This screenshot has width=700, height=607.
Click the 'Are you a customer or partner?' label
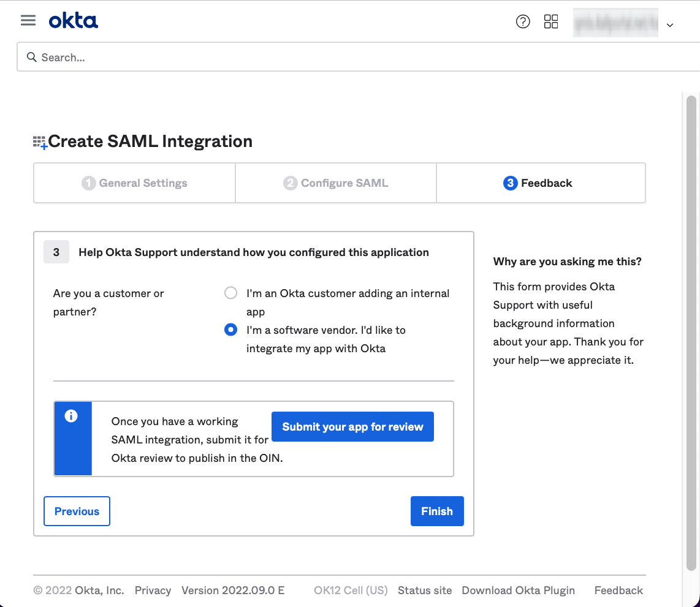(108, 303)
